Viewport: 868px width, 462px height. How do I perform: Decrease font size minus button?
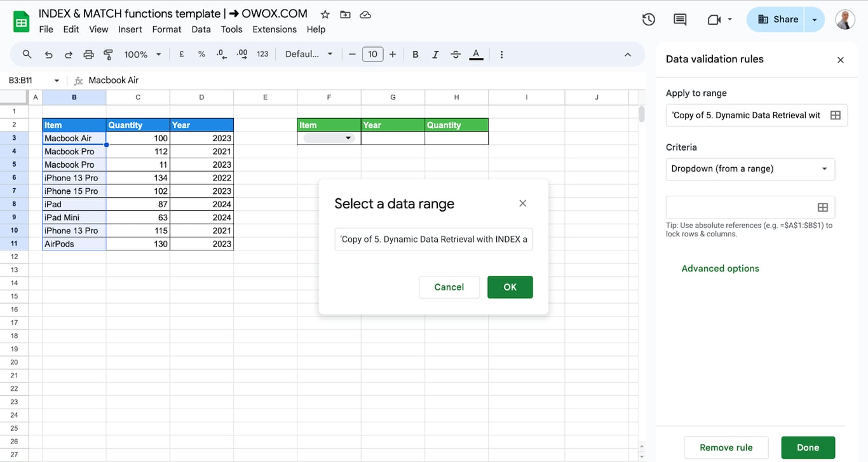pyautogui.click(x=352, y=55)
